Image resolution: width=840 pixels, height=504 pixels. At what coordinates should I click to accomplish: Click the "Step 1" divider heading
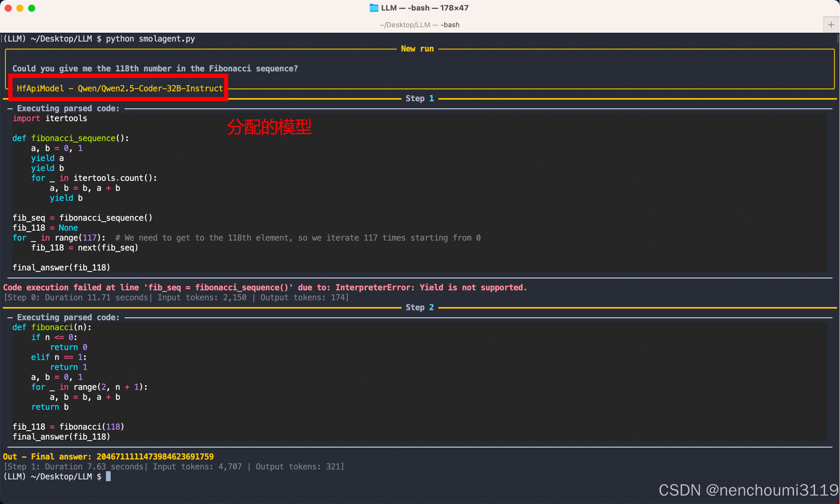coord(420,99)
